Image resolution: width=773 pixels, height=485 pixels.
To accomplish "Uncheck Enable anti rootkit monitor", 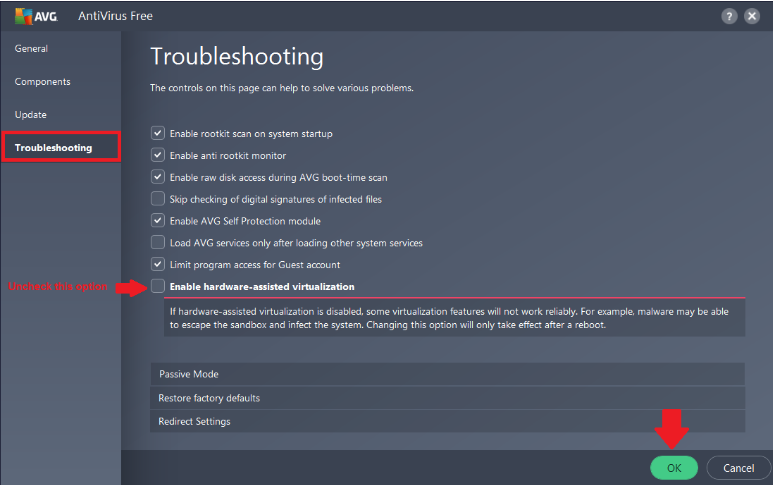I will 158,155.
